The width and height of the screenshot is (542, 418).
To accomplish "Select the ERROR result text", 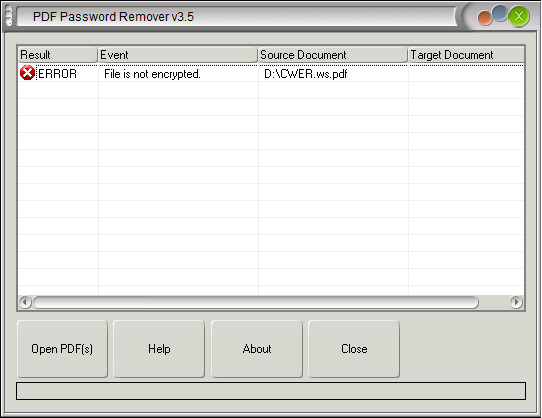I will pos(57,74).
